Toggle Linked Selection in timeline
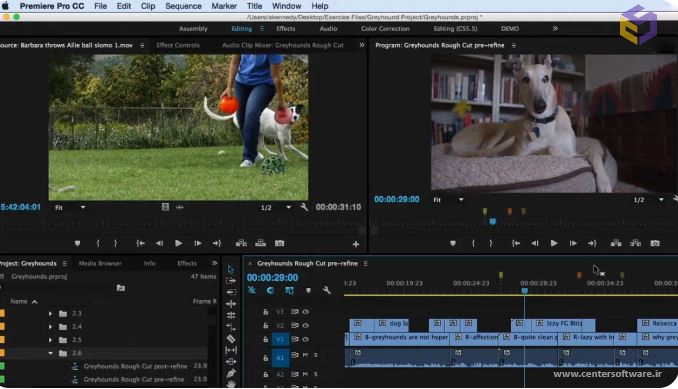Screen dimensions: 678x389 pyautogui.click(x=289, y=290)
